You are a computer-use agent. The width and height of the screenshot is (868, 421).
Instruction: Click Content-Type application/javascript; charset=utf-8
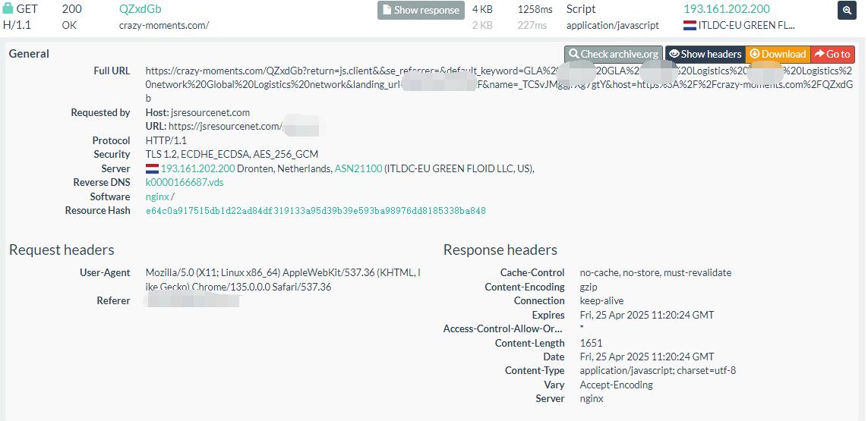tap(658, 371)
